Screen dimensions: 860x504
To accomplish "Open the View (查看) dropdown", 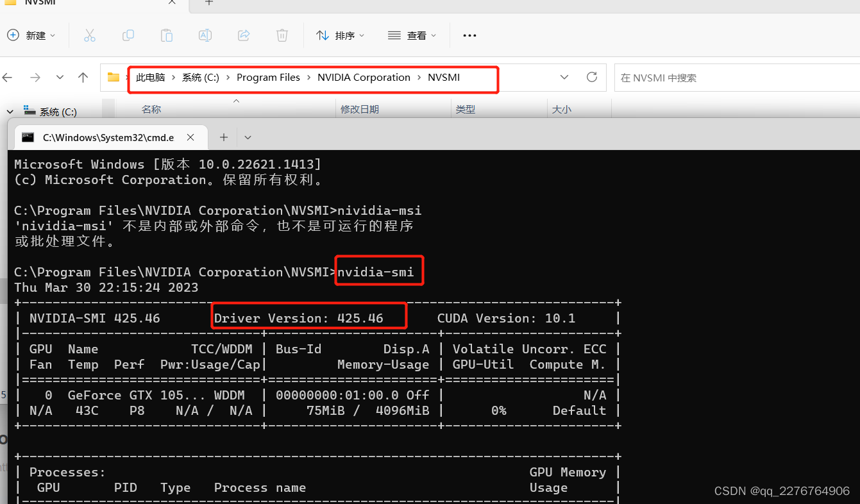I will (x=412, y=35).
